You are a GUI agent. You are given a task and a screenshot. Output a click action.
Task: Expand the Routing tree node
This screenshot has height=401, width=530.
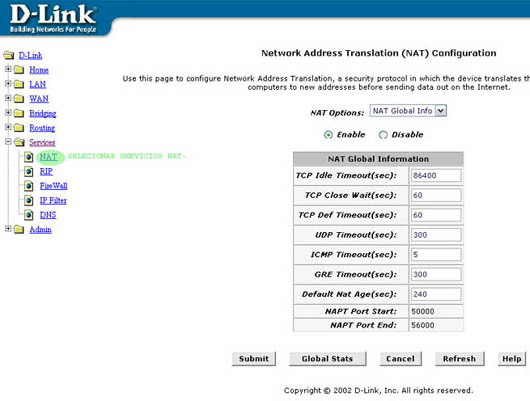click(8, 127)
